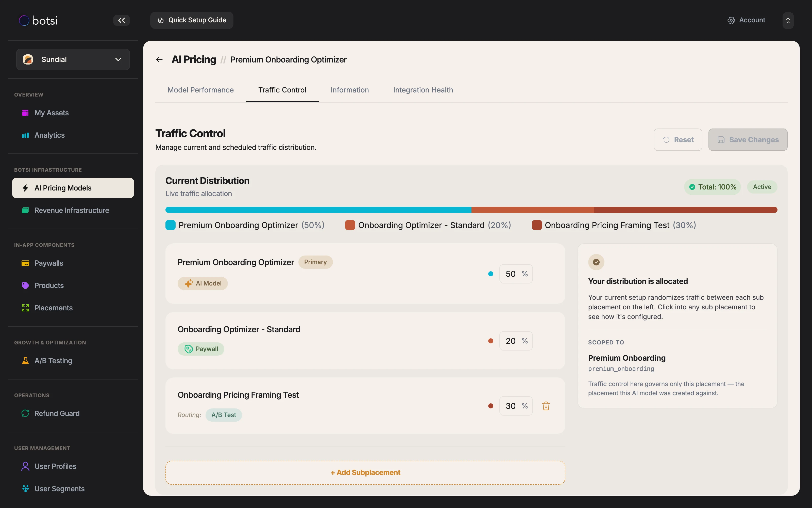Click the orange Onboarding Optimizer - Standard legend swatch
Screen dimensions: 812x508
[x=350, y=225]
